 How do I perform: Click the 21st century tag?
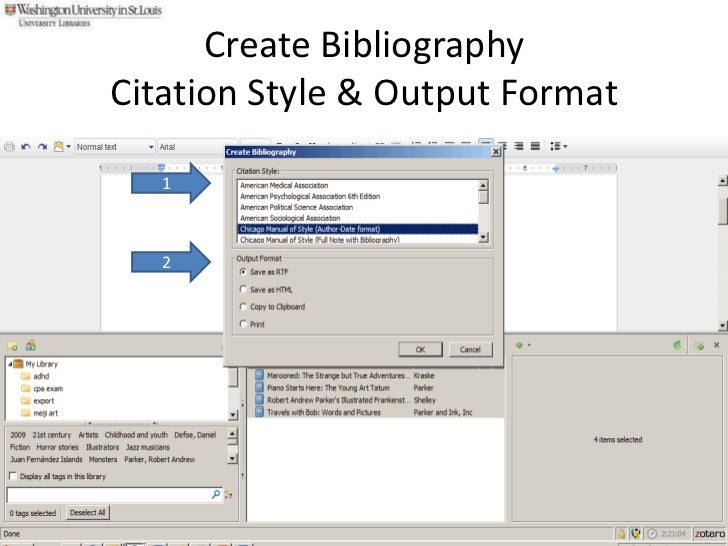52,435
